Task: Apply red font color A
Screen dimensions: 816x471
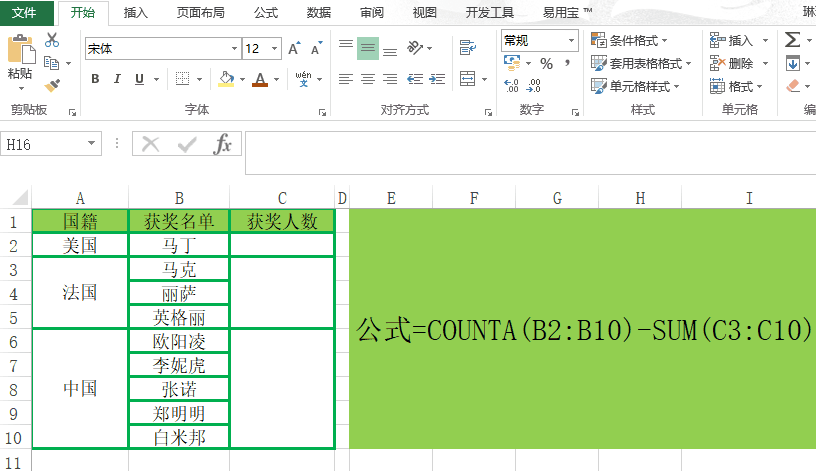Action: [x=260, y=79]
